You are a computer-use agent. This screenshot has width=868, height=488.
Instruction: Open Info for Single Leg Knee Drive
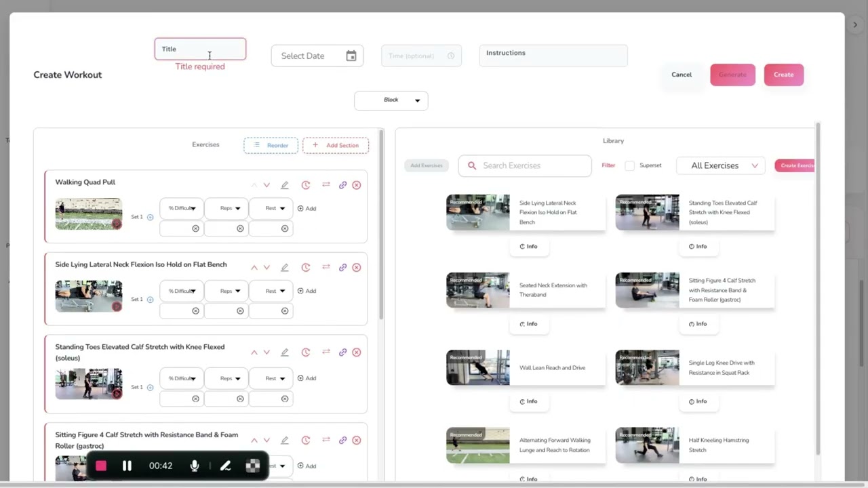[x=698, y=401]
